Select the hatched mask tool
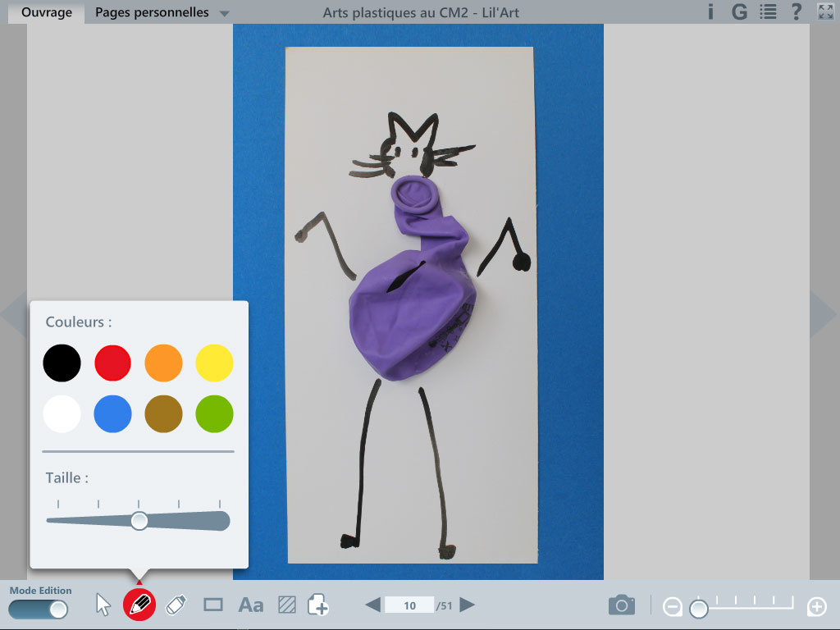Image resolution: width=840 pixels, height=630 pixels. (x=286, y=605)
